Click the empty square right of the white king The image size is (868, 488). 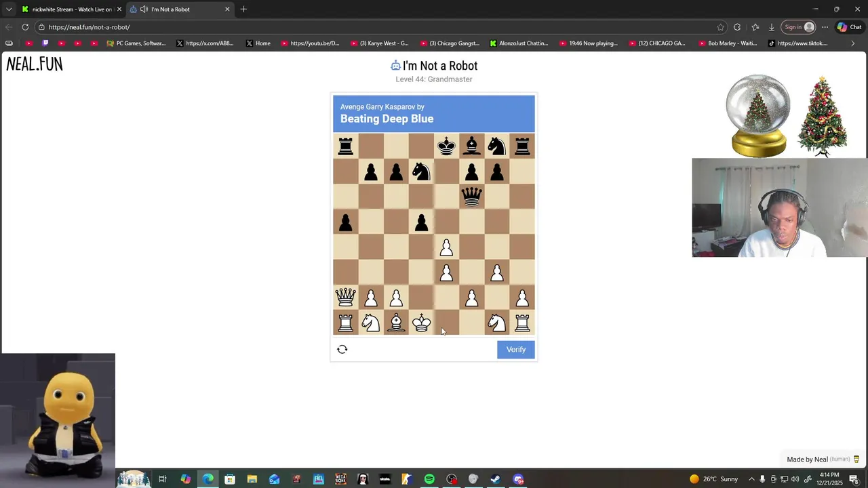click(x=446, y=323)
